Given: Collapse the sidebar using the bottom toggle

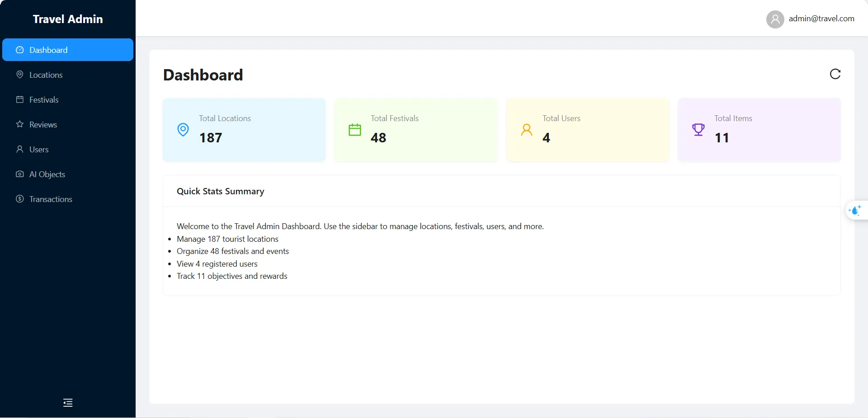Looking at the screenshot, I should 68,403.
